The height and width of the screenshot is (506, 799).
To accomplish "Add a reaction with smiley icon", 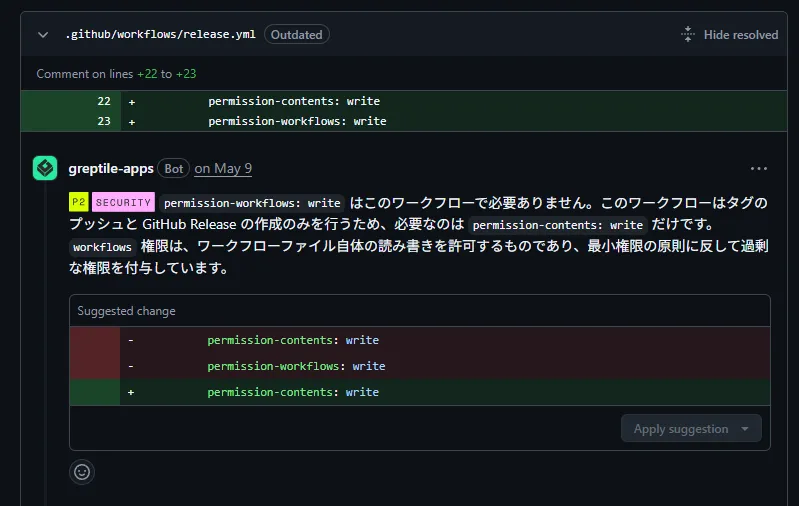I will [82, 472].
